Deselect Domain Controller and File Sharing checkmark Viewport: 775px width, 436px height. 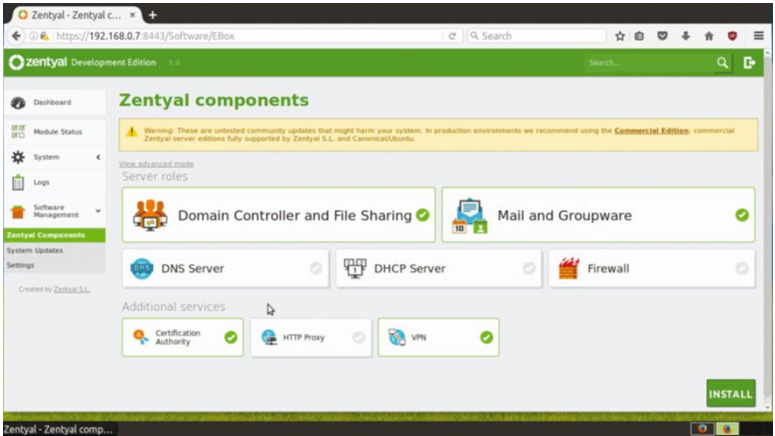pos(423,215)
